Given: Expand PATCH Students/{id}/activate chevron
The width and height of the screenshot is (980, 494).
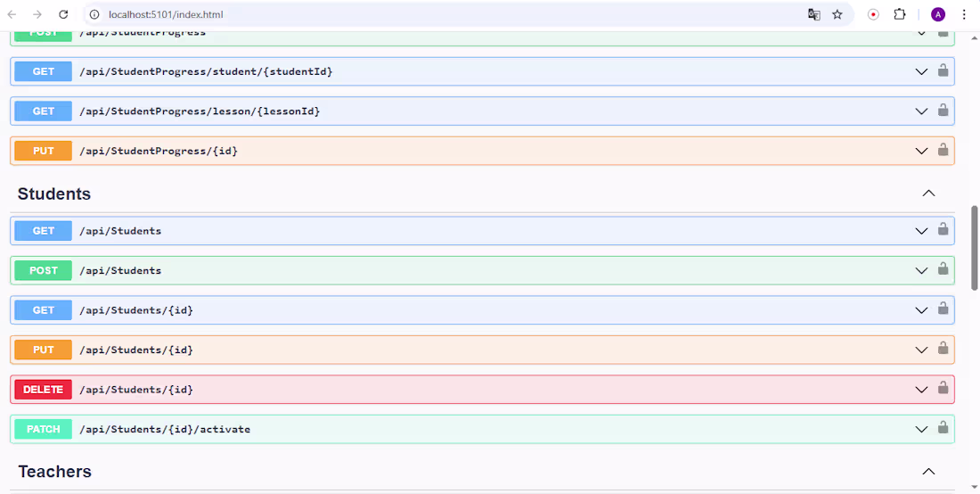Looking at the screenshot, I should click(x=921, y=430).
